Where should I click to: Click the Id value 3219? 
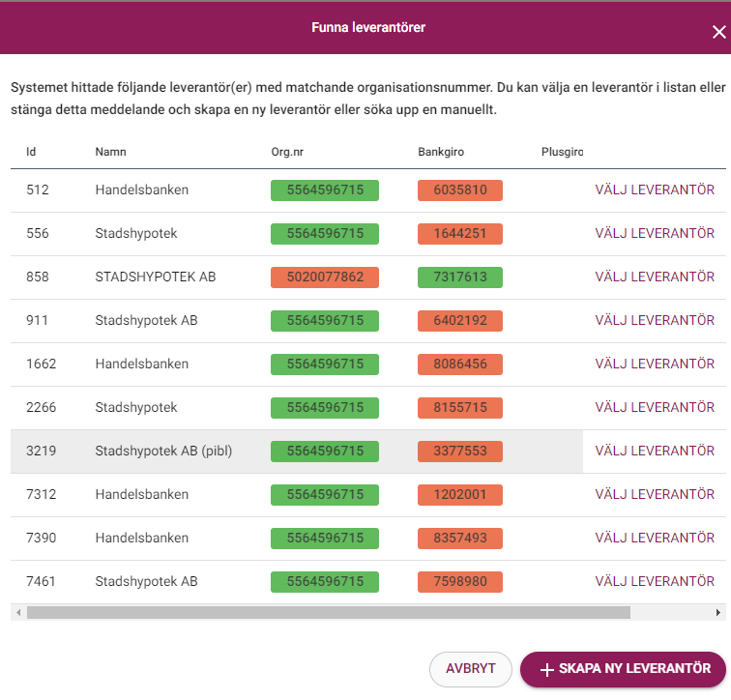[41, 452]
